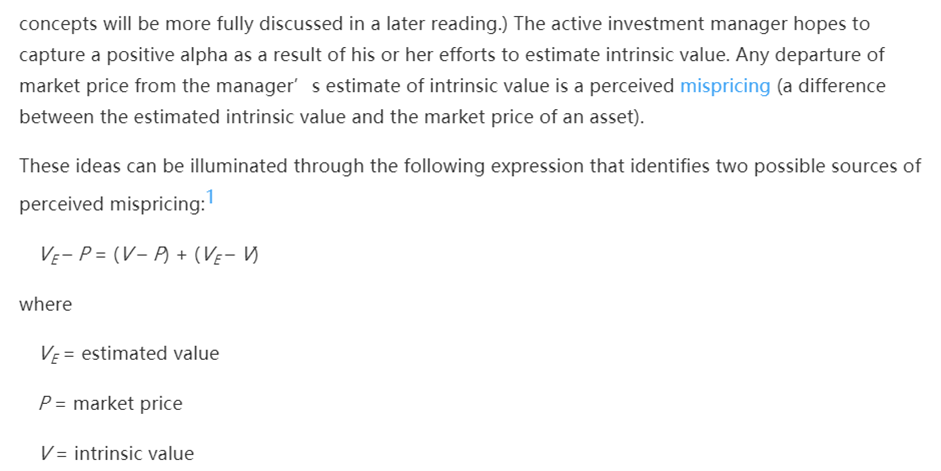Click the VE symbol in the estimated value definition
Image resolution: width=941 pixels, height=471 pixels.
[50, 354]
